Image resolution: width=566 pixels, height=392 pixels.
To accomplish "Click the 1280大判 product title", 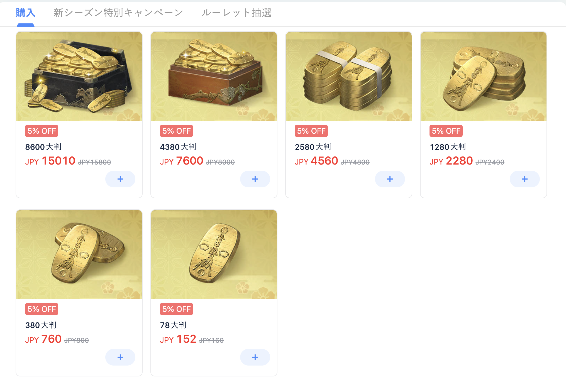I will click(448, 147).
